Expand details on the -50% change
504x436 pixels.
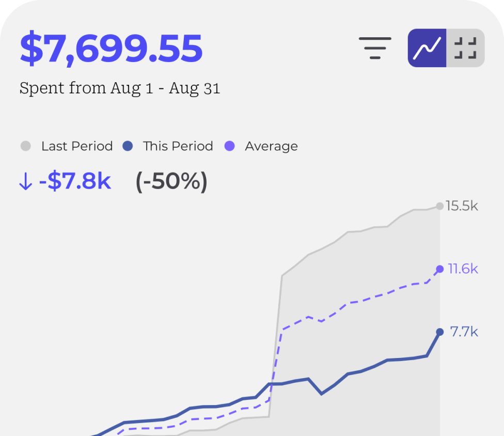point(170,181)
